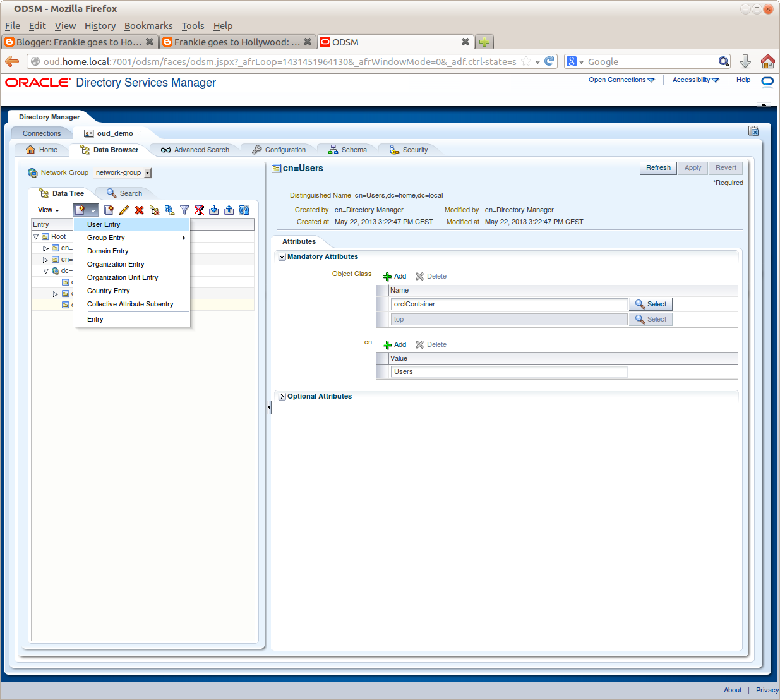Open the Group Entry submenu

point(132,238)
